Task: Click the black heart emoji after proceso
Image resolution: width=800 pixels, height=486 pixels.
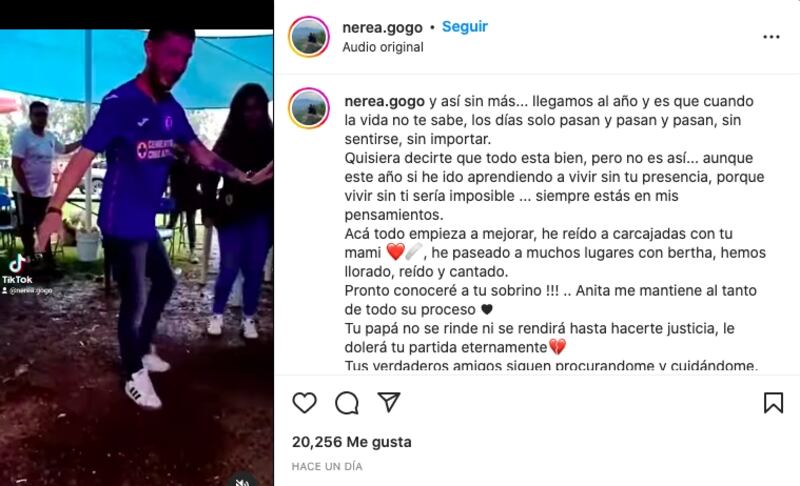Action: tap(487, 309)
